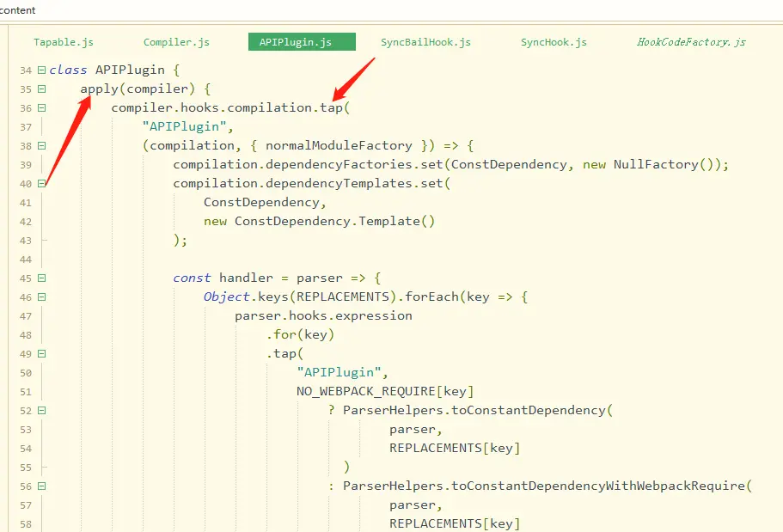The width and height of the screenshot is (783, 532).
Task: Click the "APIPlugin" string on line 37
Action: click(184, 127)
